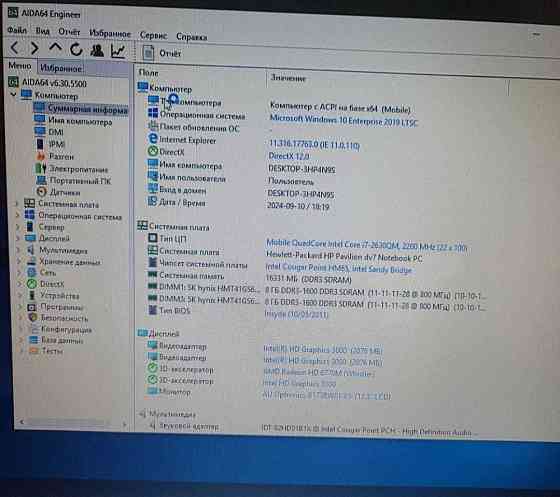Viewport: 560px width, 497px height.
Task: Click the Windows logo beside Операционная система
Action: pos(153,113)
